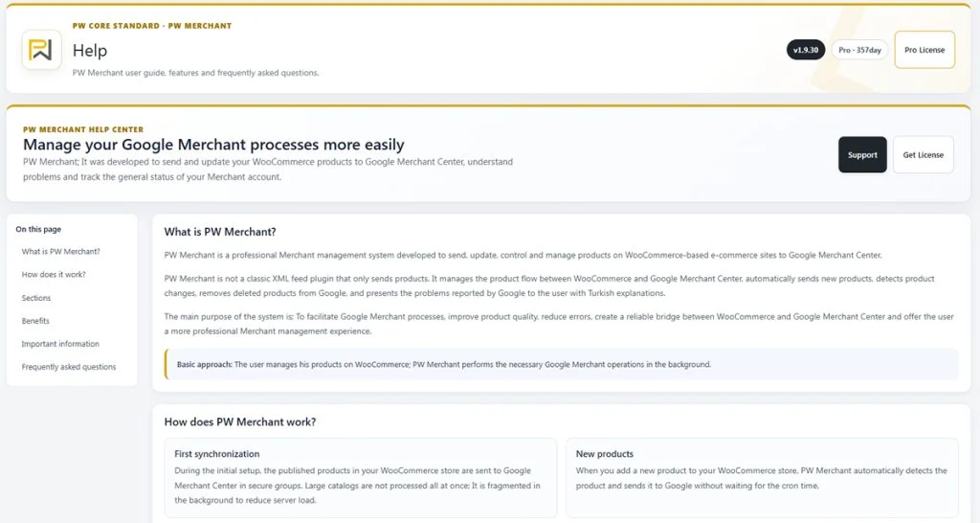
Task: Click the Basic approach note box
Action: (x=561, y=364)
